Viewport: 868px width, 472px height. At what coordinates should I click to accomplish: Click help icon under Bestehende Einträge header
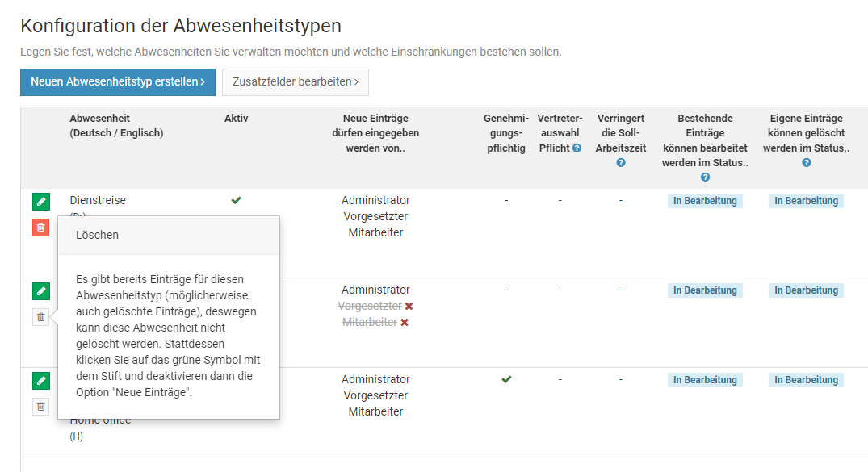(x=705, y=178)
